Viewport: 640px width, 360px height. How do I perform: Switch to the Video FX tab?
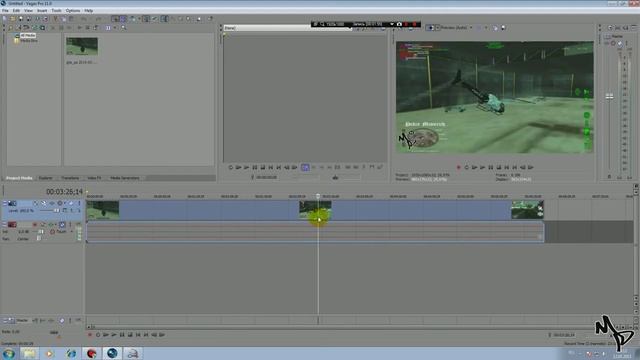point(94,178)
